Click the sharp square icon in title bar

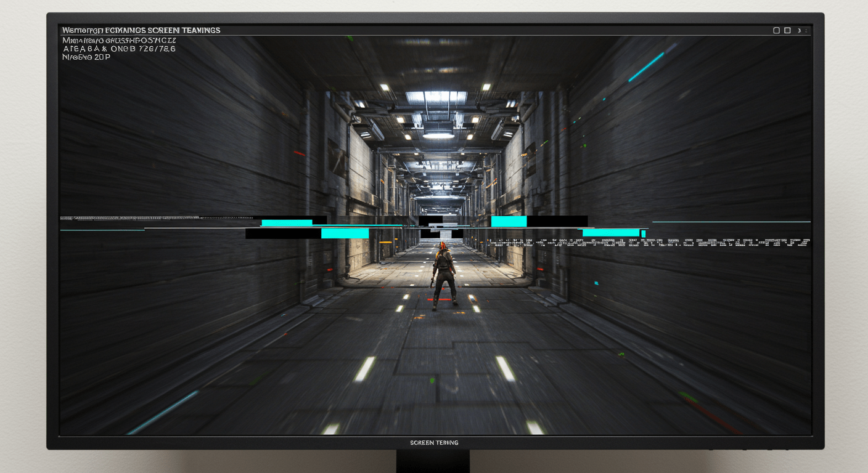coord(787,30)
